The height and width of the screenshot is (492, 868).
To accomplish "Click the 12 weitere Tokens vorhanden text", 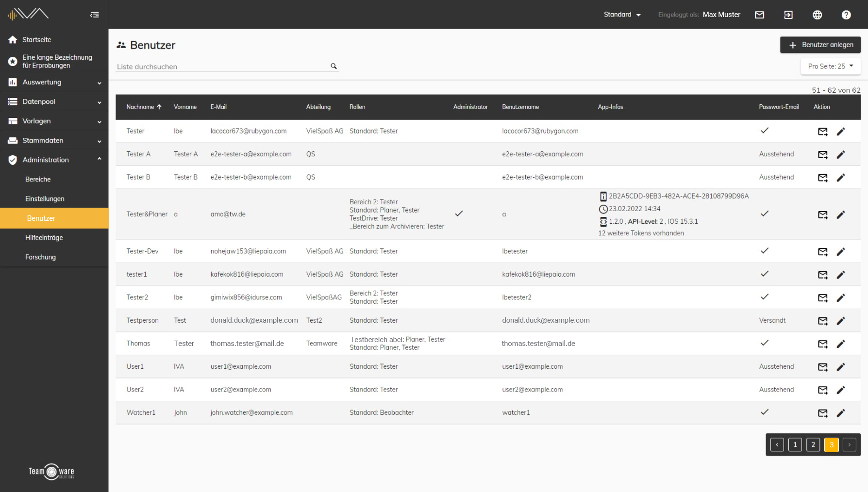I will pos(641,233).
